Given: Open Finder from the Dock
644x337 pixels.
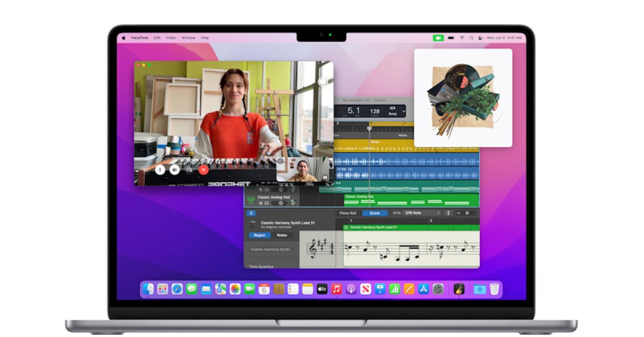Looking at the screenshot, I should 148,289.
